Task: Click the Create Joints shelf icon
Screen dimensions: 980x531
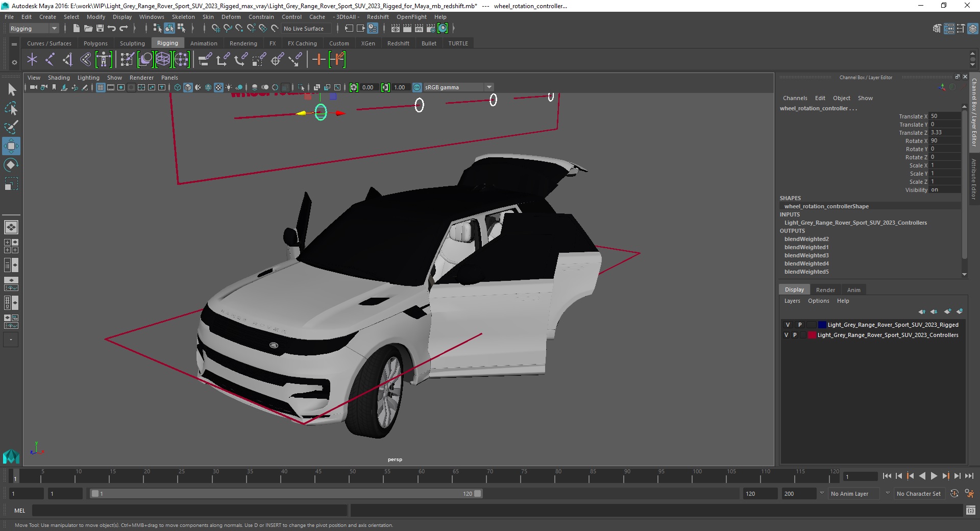Action: pos(50,60)
